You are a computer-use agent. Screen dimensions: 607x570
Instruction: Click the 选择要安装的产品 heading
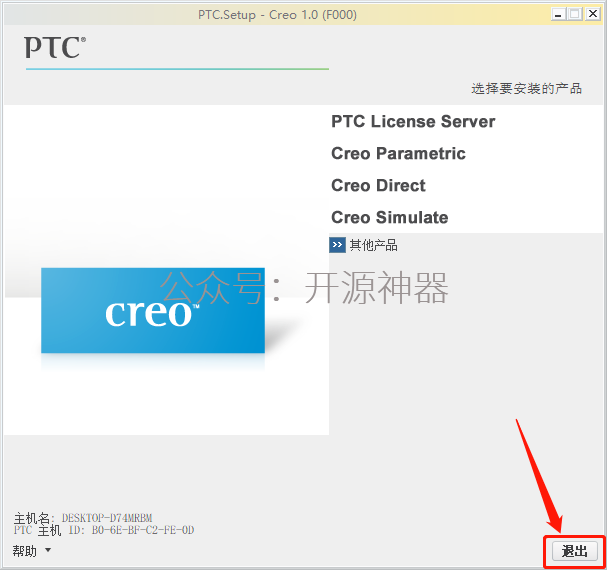(x=526, y=89)
